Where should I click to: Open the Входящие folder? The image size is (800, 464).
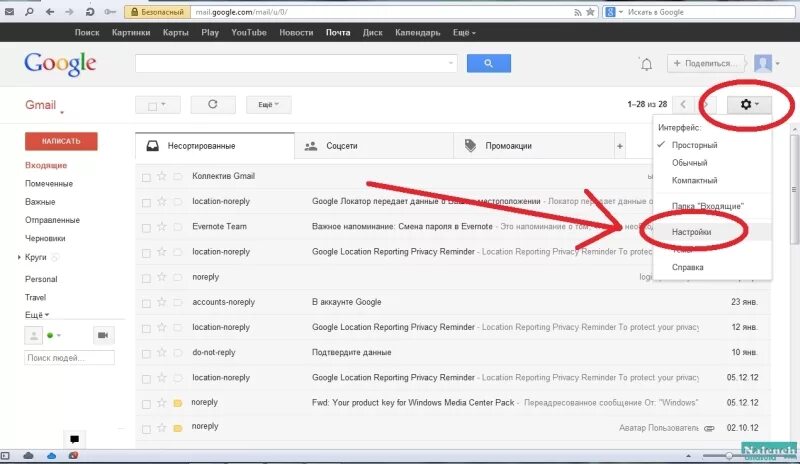tap(46, 165)
